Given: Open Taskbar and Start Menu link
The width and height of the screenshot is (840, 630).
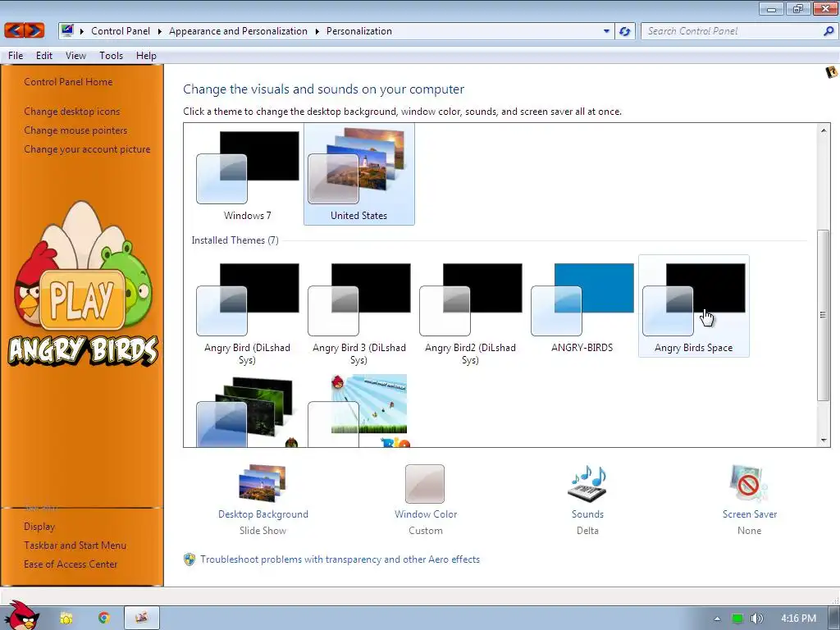Looking at the screenshot, I should pos(75,546).
